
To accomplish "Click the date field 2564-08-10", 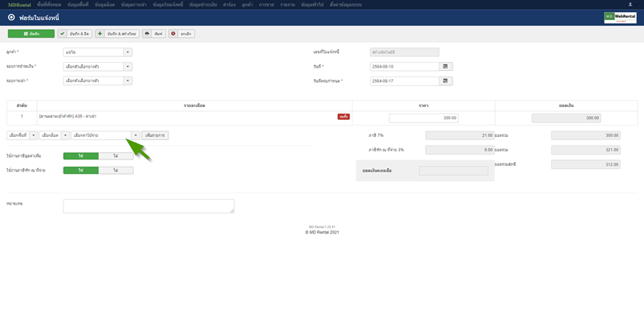I will tap(405, 67).
